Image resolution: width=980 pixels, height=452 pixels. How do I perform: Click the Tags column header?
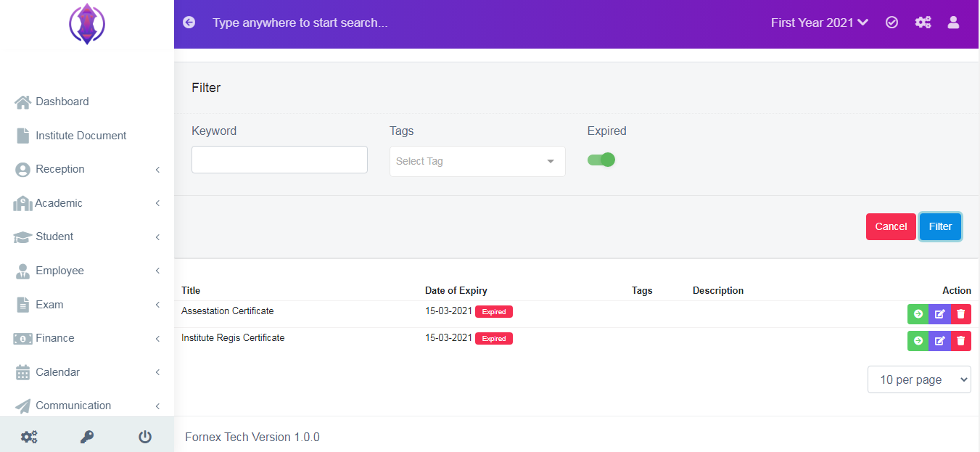point(642,290)
